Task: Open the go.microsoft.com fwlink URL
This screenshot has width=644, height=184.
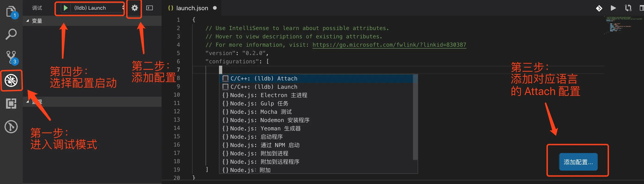Action: pos(389,45)
